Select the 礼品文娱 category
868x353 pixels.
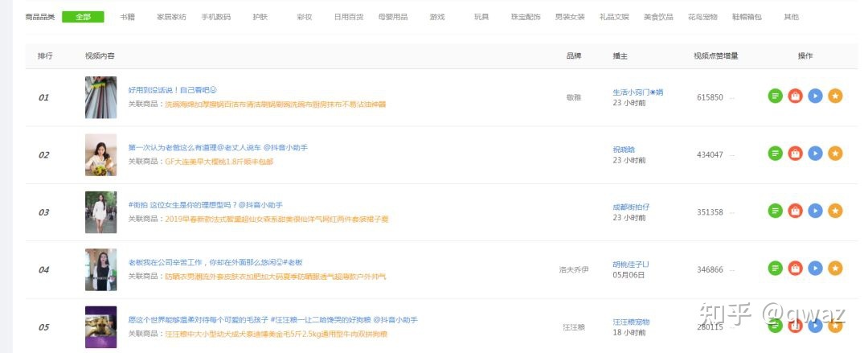click(x=615, y=17)
